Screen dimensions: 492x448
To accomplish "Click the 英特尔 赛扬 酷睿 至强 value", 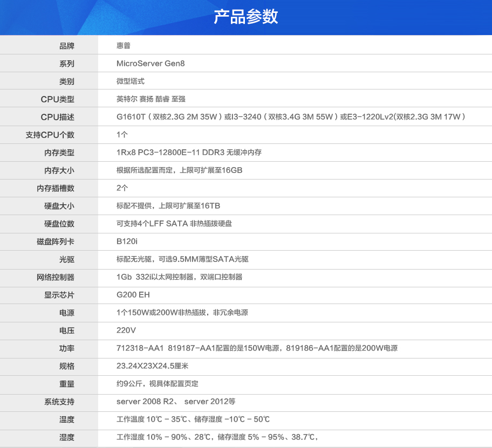I will pos(151,99).
